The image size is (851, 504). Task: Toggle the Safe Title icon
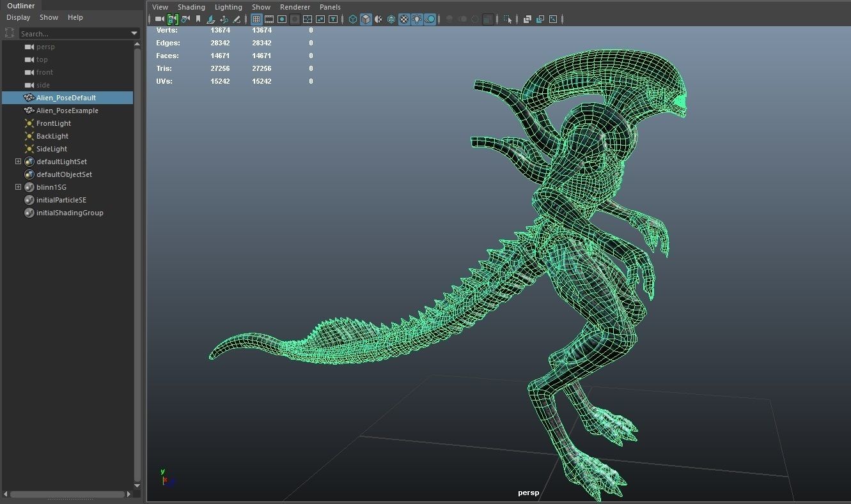333,19
